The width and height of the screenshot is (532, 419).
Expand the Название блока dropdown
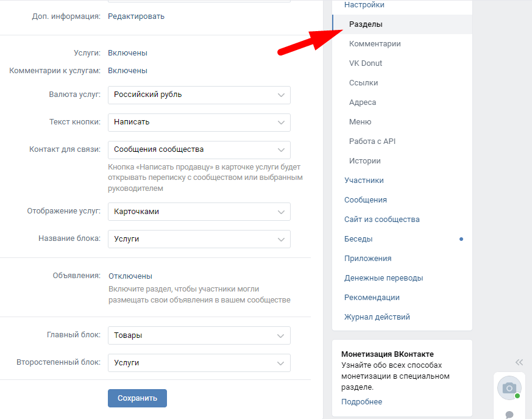tap(199, 239)
